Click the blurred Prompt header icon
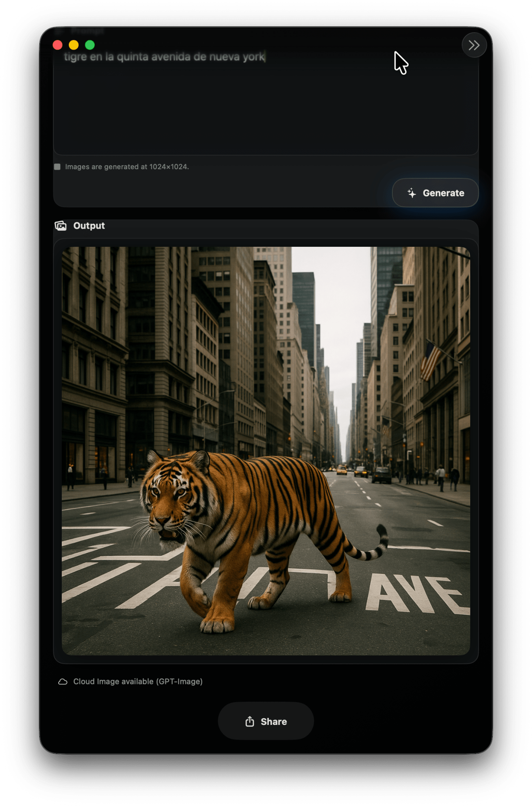 (60, 31)
